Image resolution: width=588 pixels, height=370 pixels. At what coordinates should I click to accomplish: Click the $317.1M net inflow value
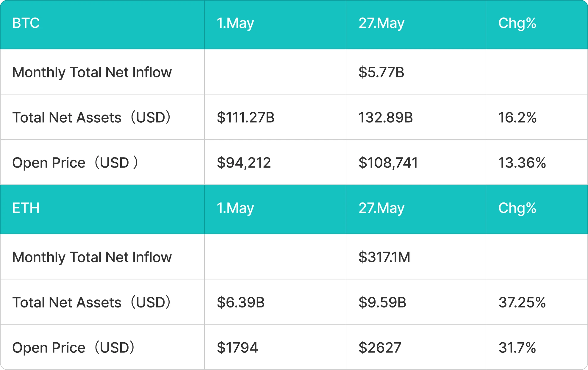tap(384, 257)
